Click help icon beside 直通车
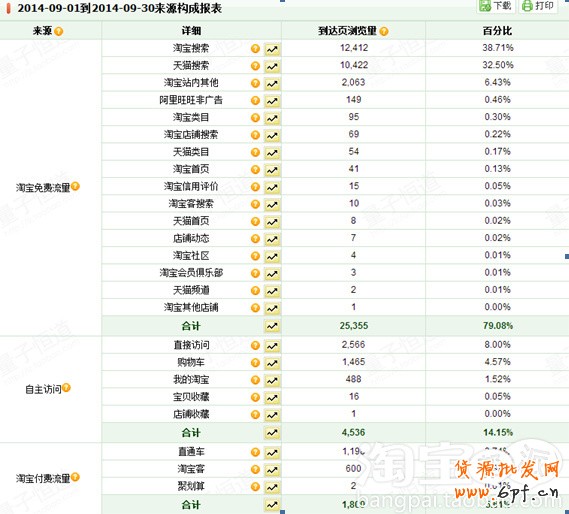Image resolution: width=569 pixels, height=514 pixels. [x=255, y=452]
